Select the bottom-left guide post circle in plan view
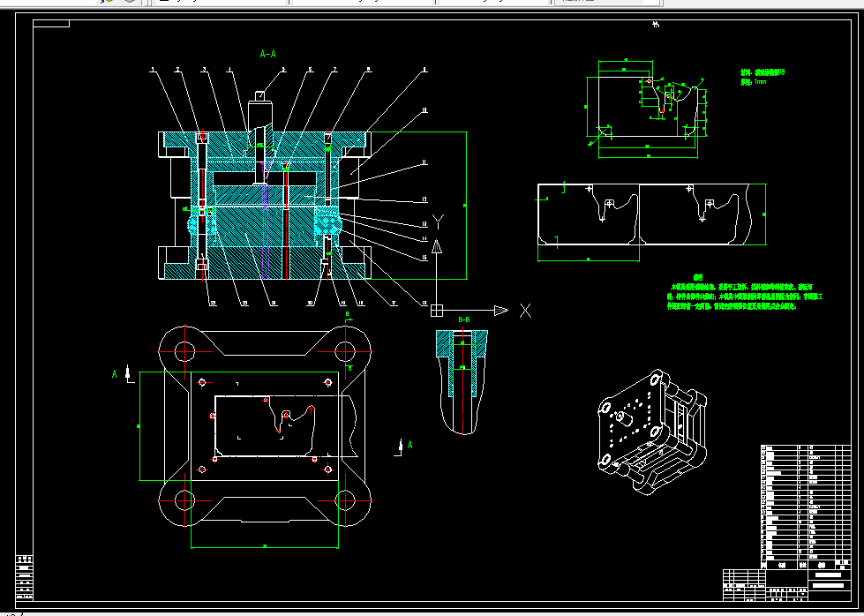 coord(184,500)
